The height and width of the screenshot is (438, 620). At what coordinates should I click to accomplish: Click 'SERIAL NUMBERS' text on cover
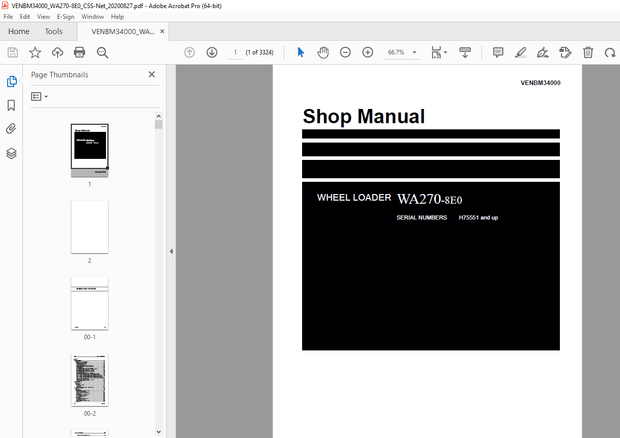pyautogui.click(x=422, y=217)
